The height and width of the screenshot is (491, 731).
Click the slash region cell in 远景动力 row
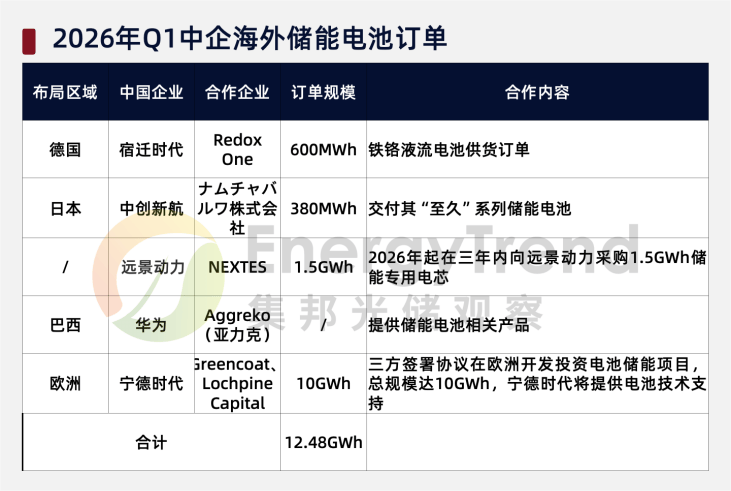65,267
